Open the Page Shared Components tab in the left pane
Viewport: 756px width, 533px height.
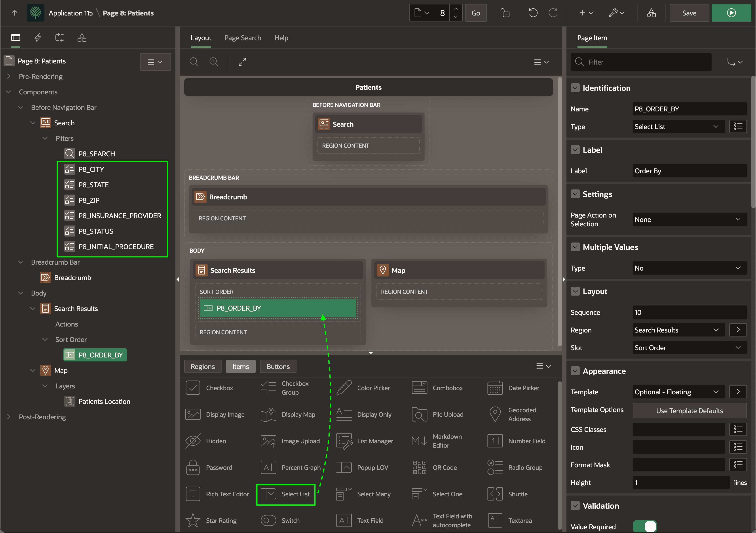[x=82, y=38]
